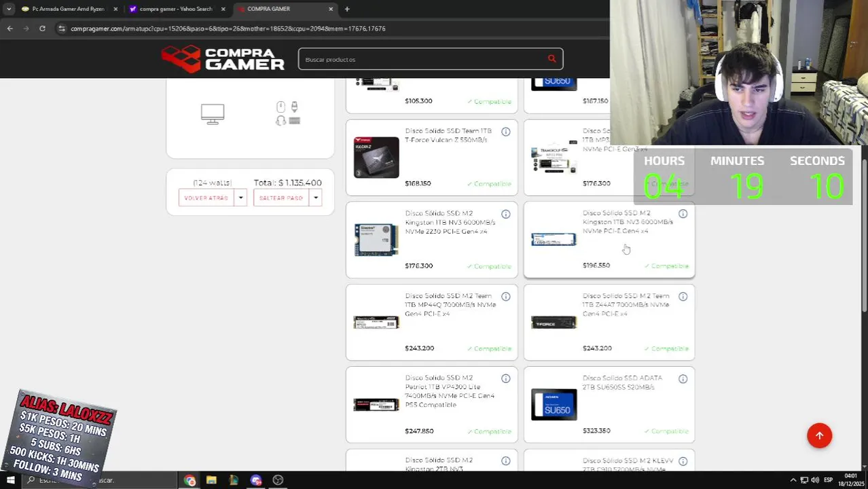Viewport: 868px width, 489px height.
Task: Open the OBS Studio taskbar icon
Action: [x=278, y=480]
